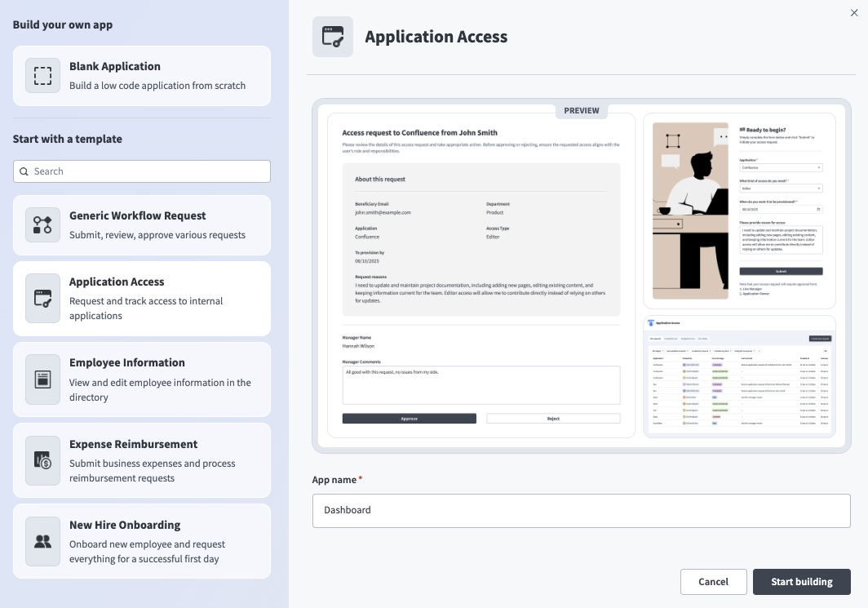Click the Expense Reimbursement icon
The image size is (868, 608).
pos(42,460)
